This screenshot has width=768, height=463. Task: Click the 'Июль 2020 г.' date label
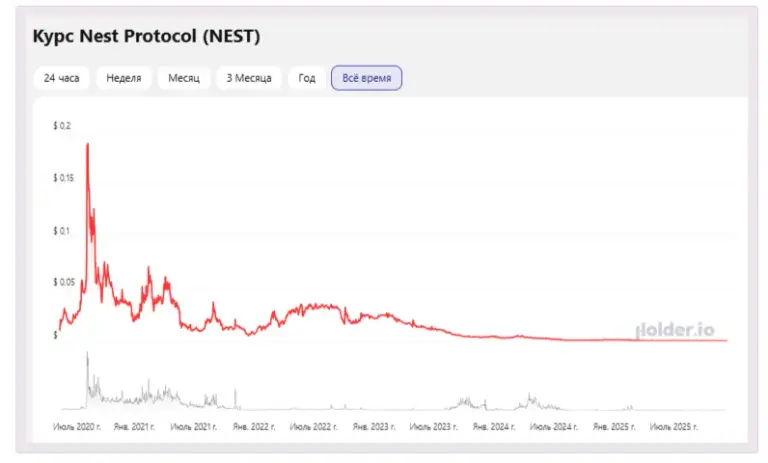[x=77, y=427]
